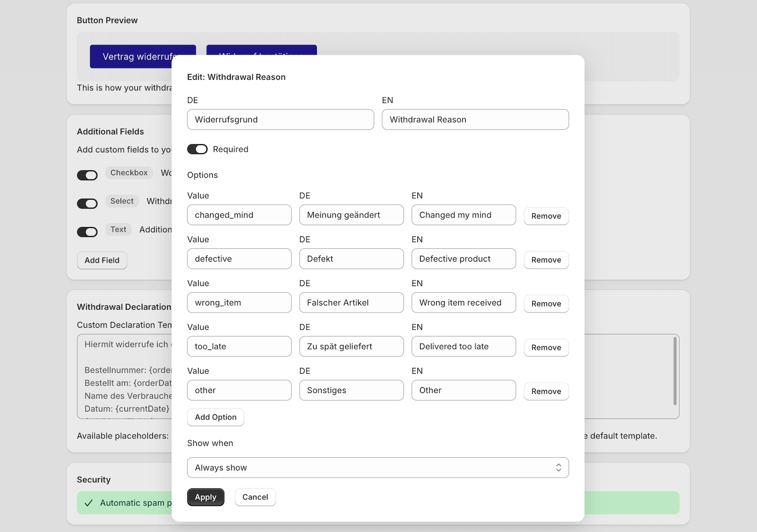The height and width of the screenshot is (532, 757).
Task: Toggle the Checkbox field switch
Action: click(x=88, y=175)
